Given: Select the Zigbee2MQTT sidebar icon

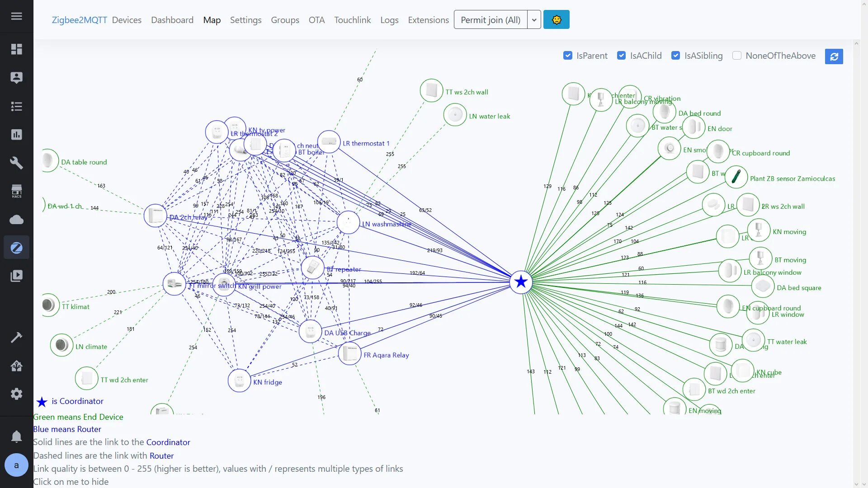Looking at the screenshot, I should pos(16,248).
